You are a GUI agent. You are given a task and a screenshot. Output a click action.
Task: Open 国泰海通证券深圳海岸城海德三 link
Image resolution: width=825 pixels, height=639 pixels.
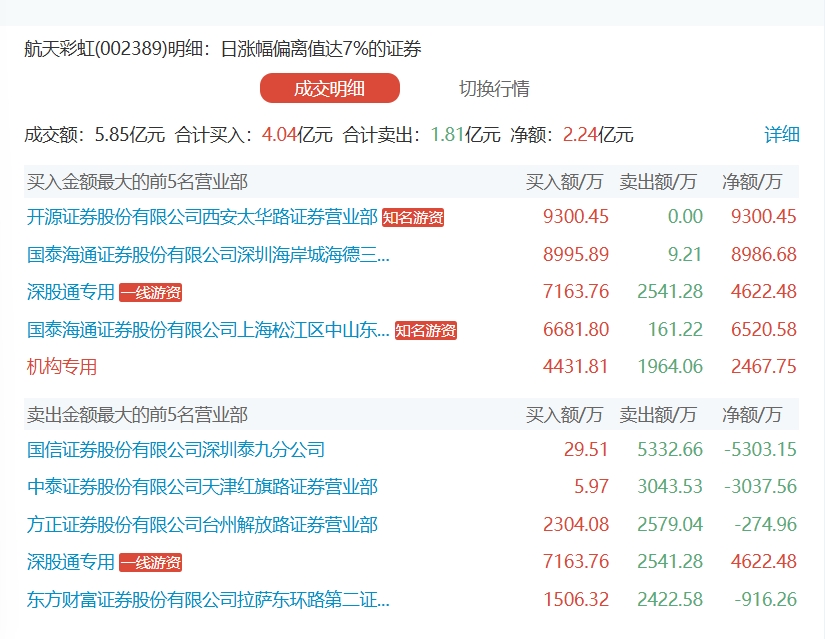tap(208, 255)
